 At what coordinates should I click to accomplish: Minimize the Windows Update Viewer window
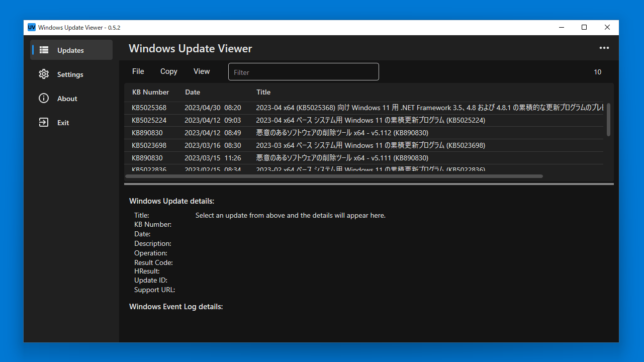561,28
